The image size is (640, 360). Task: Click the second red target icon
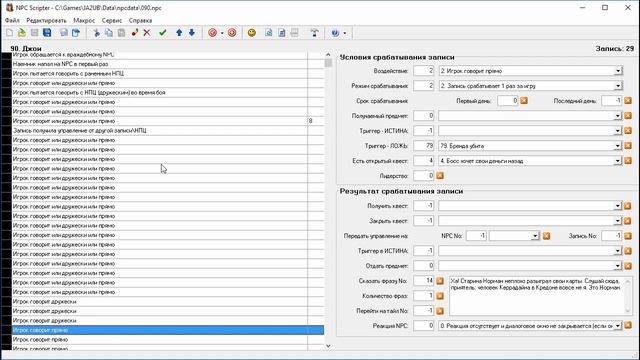[232, 33]
